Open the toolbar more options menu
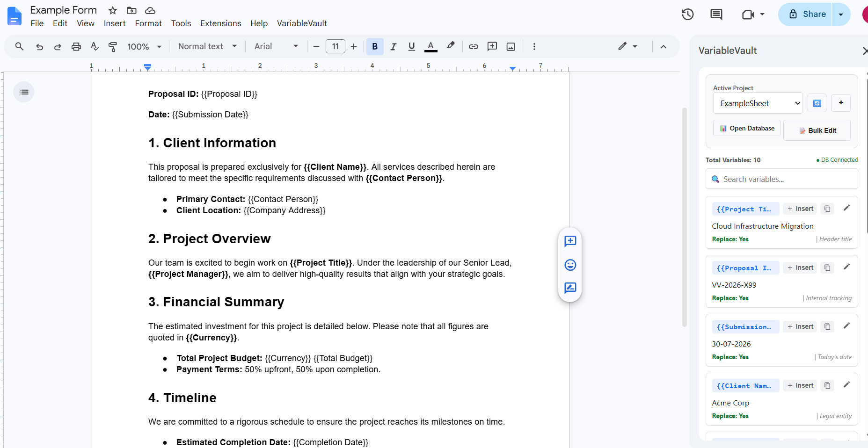This screenshot has width=868, height=448. pos(534,46)
